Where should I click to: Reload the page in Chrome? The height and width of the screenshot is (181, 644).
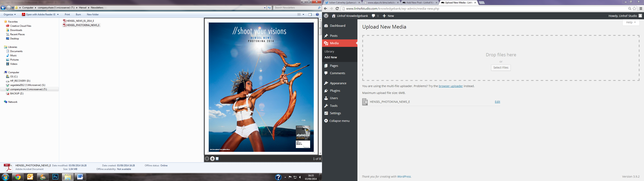pos(337,8)
